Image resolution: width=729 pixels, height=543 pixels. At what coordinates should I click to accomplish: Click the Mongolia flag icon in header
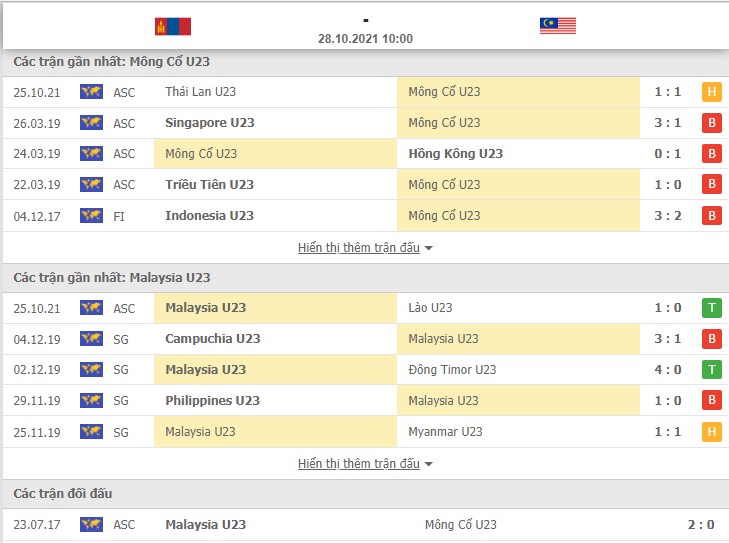tap(173, 26)
